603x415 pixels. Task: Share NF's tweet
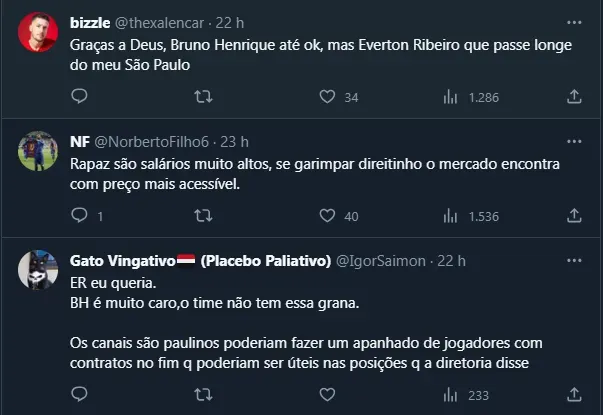(574, 215)
